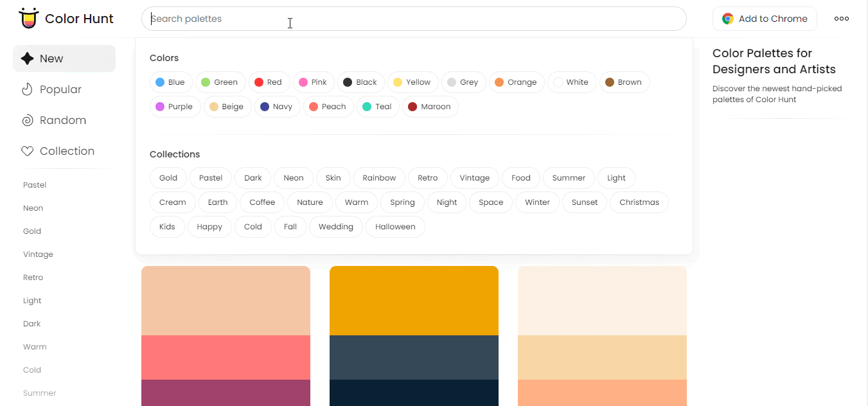868x406 pixels.
Task: Select the Sunset collection tag
Action: pyautogui.click(x=585, y=202)
